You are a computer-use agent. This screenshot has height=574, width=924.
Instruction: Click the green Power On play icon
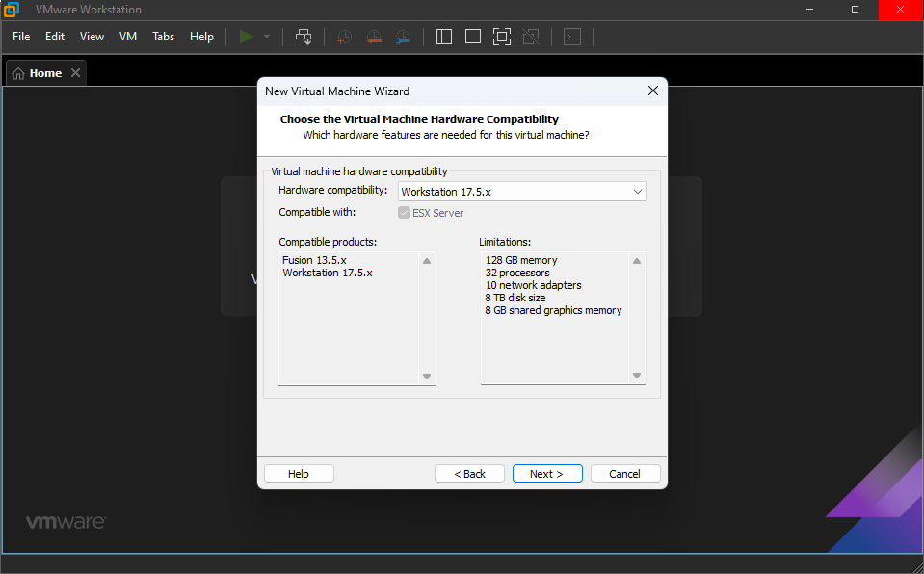click(247, 37)
